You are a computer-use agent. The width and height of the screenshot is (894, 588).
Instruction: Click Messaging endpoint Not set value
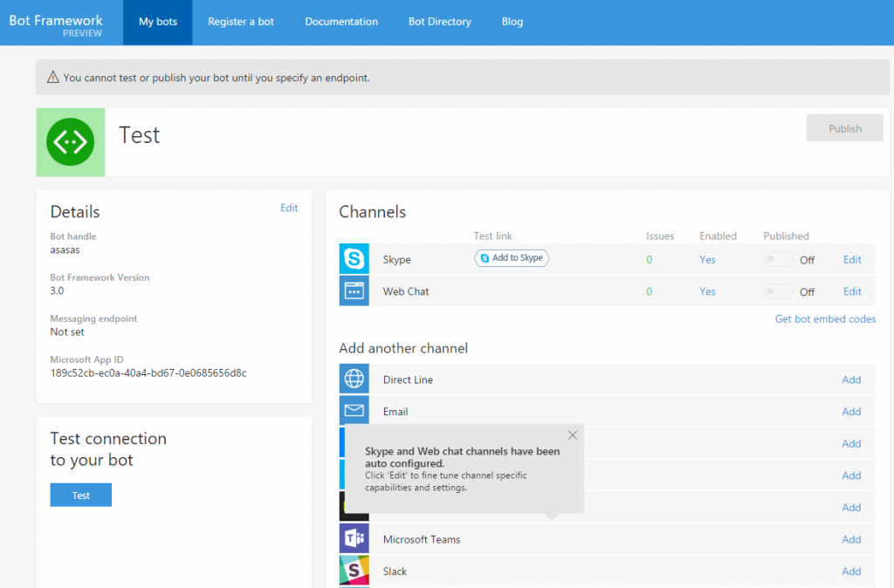pos(67,332)
